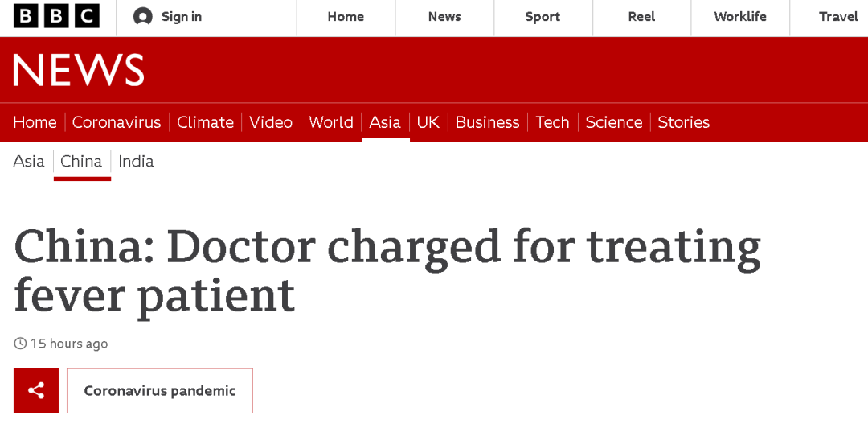Click the BBC logo
The height and width of the screenshot is (432, 868).
[x=56, y=16]
